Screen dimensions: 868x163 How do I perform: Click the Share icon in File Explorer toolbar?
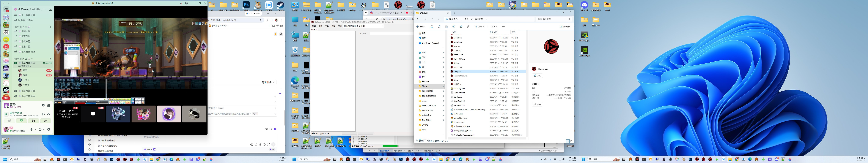[x=461, y=27]
